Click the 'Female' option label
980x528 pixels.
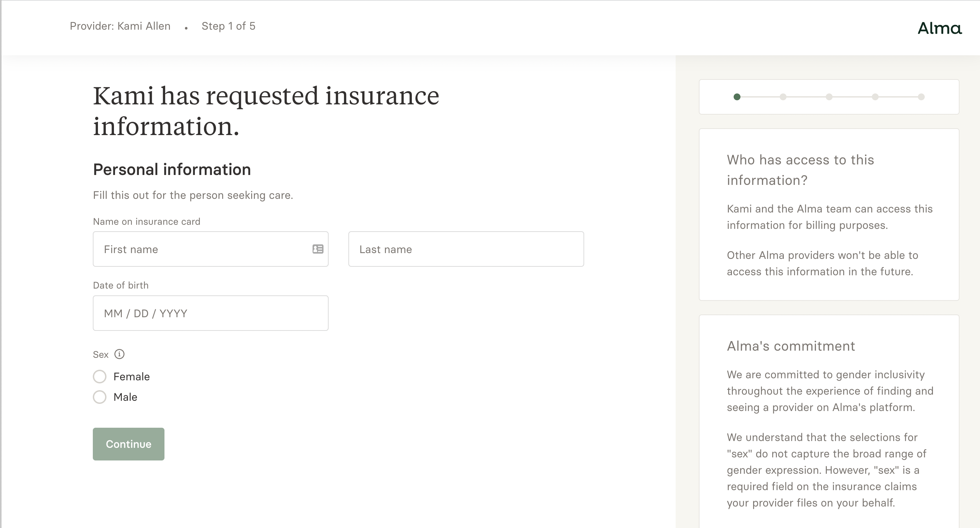tap(132, 377)
